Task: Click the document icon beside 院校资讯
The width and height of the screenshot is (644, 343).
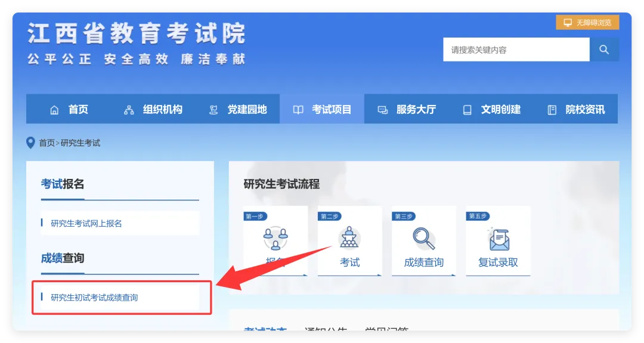Action: point(552,110)
